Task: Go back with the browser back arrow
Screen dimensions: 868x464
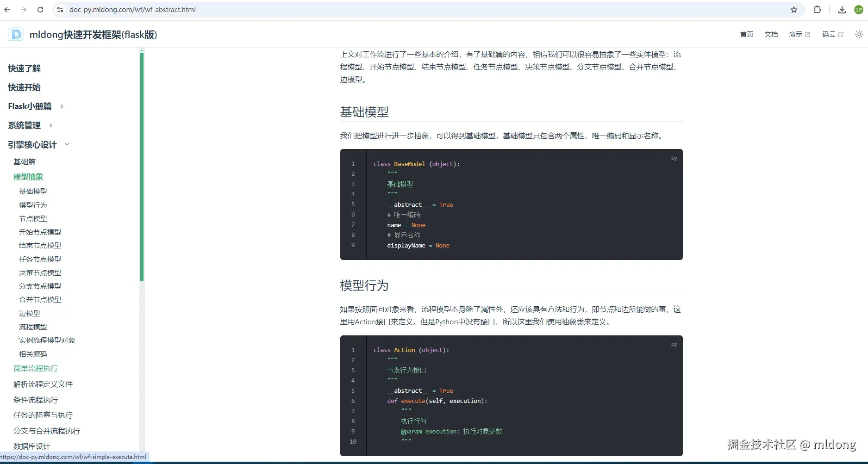Action: pos(7,10)
